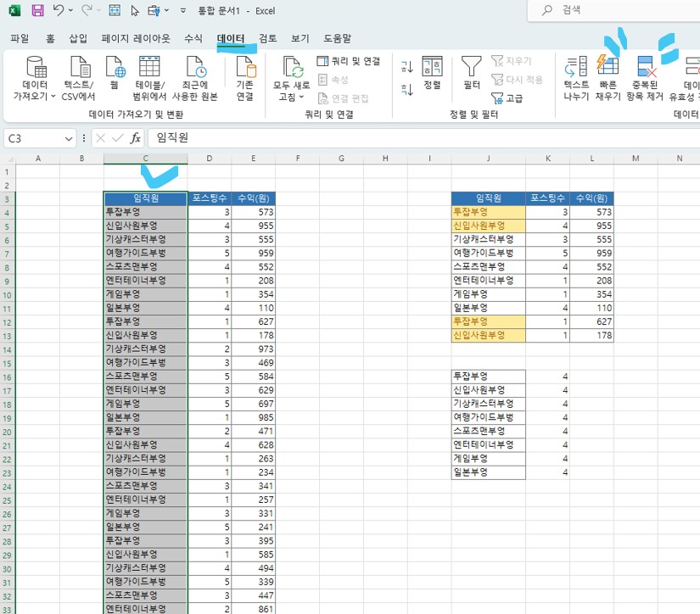Click Flash Fill (빠른 채우기) icon

point(608,66)
